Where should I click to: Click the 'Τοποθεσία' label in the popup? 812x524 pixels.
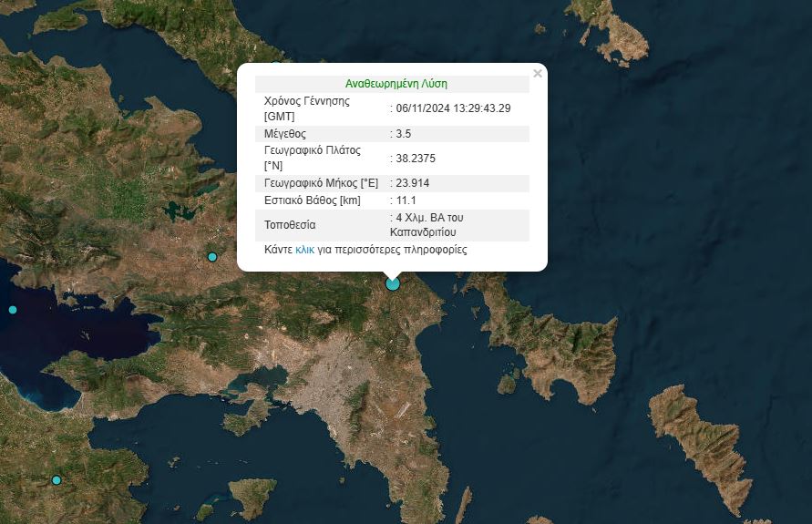(290, 225)
